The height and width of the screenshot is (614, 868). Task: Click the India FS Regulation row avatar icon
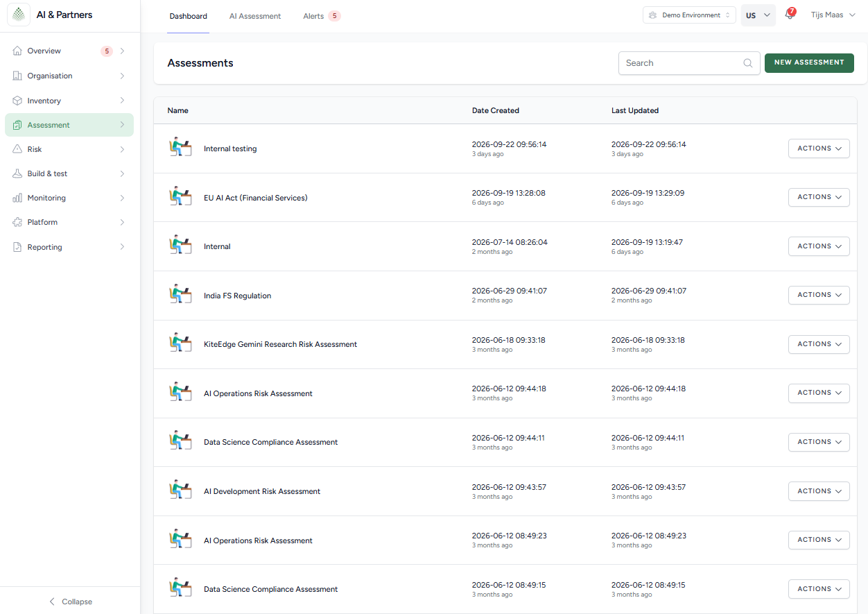[x=180, y=294]
